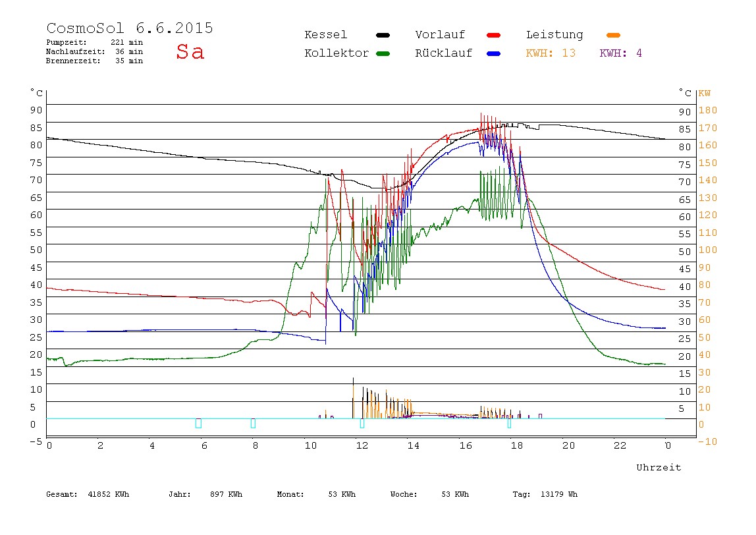Click the orange 180 KW scale label

[x=708, y=111]
